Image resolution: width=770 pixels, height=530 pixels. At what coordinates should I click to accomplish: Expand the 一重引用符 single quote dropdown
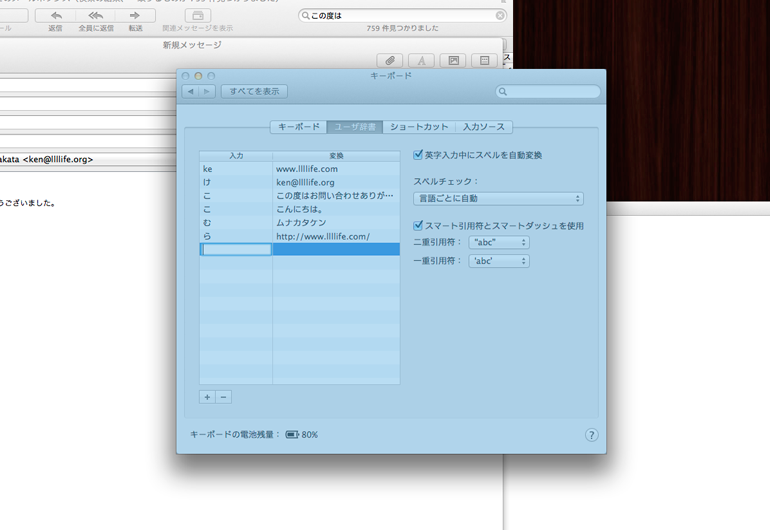coord(498,261)
